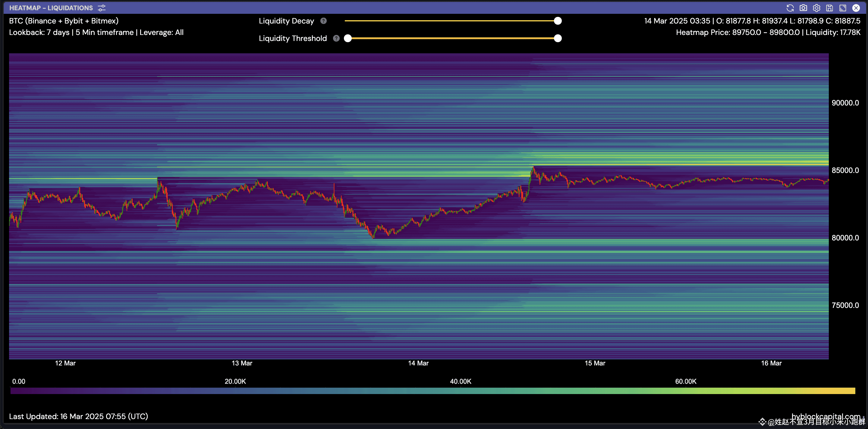Expand the chart using the fullscreen icon

tap(843, 8)
